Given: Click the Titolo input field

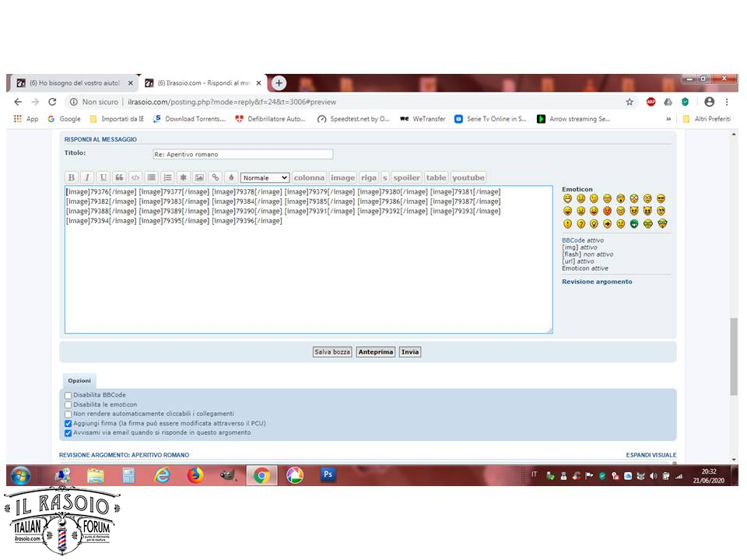Looking at the screenshot, I should [243, 154].
